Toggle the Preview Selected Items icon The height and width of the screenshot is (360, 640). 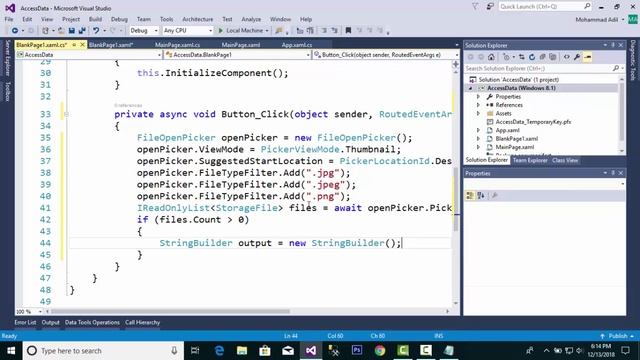tap(587, 57)
